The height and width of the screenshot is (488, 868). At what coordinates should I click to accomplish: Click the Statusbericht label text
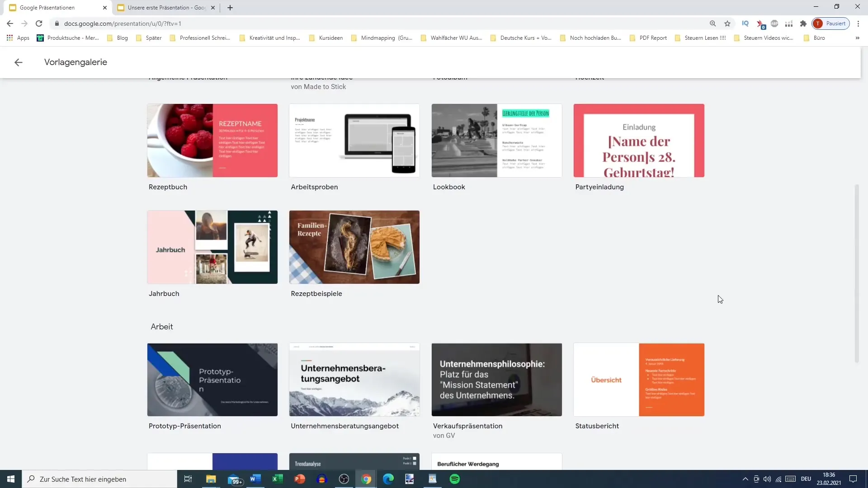pos(597,426)
